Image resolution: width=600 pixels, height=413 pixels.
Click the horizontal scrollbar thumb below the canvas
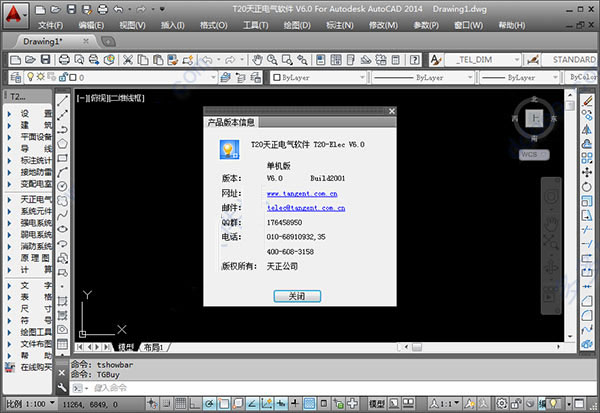[417, 347]
